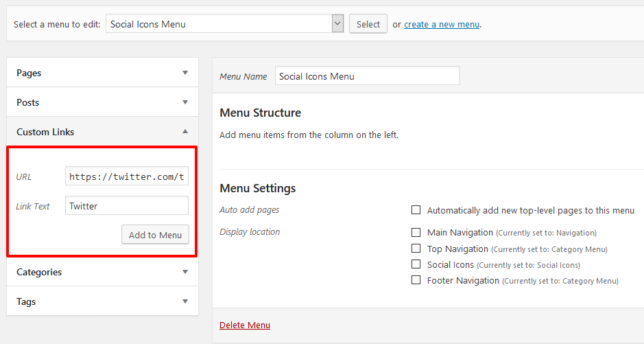Click the Select button
Screen dimensions: 644x344
pyautogui.click(x=368, y=24)
